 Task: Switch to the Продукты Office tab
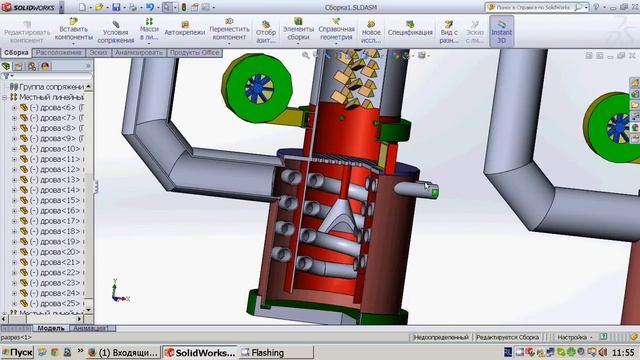coord(194,53)
